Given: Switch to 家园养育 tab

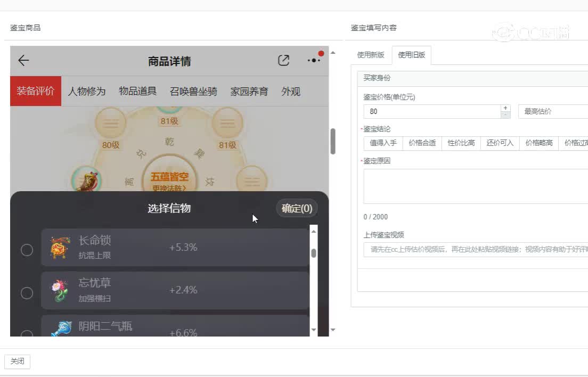Looking at the screenshot, I should (249, 92).
